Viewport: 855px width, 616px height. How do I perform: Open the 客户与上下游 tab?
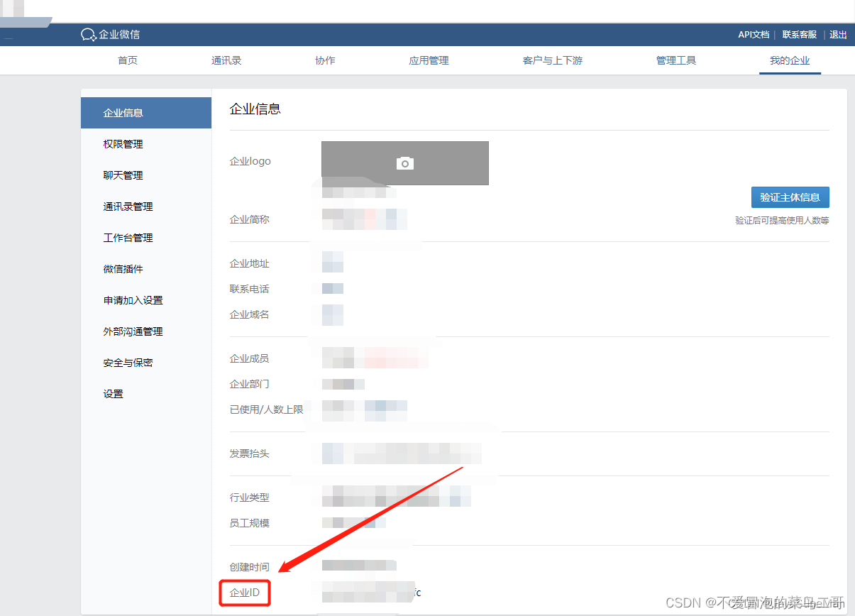click(x=553, y=61)
